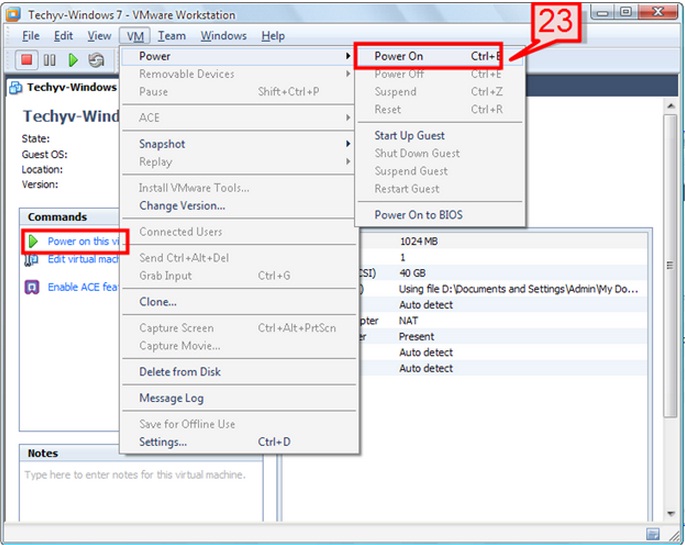Click the Edit virtual machine settings icon

[x=31, y=260]
